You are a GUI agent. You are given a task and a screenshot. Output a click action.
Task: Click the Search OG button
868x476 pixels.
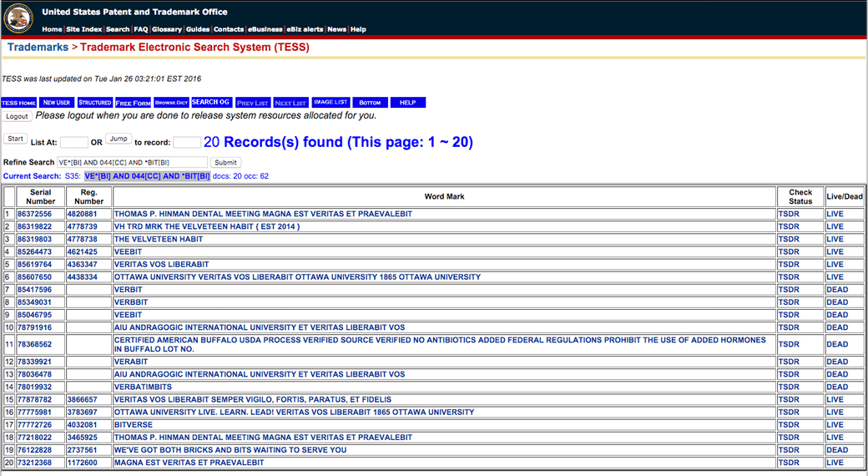pyautogui.click(x=210, y=102)
